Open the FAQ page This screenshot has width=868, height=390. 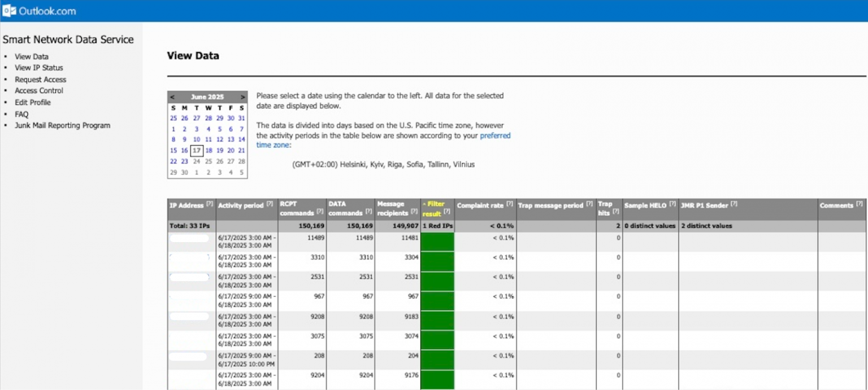point(21,114)
